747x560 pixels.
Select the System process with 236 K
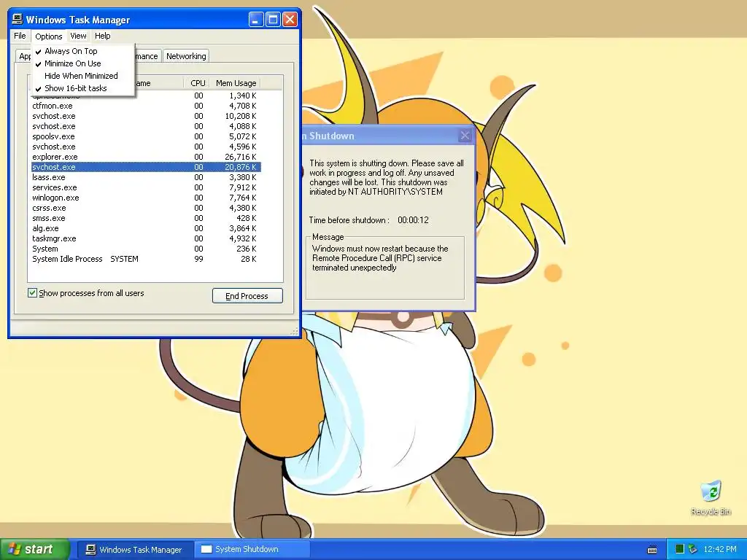pos(146,249)
